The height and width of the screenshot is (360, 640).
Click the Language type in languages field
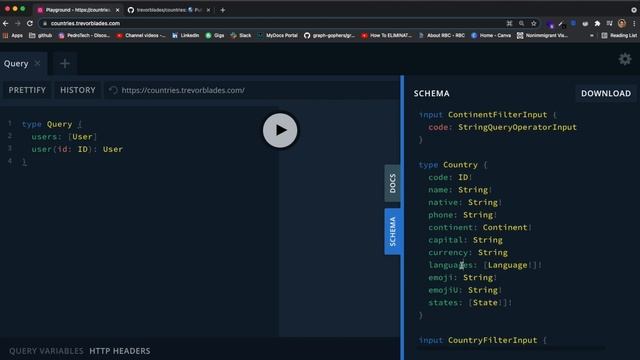tap(507, 265)
